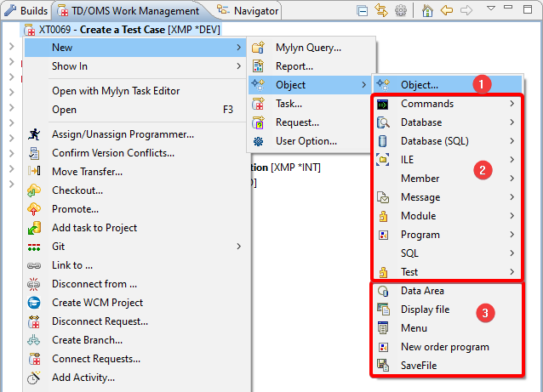543x392 pixels.
Task: Click the Add Activity stopwatch icon
Action: tap(34, 378)
